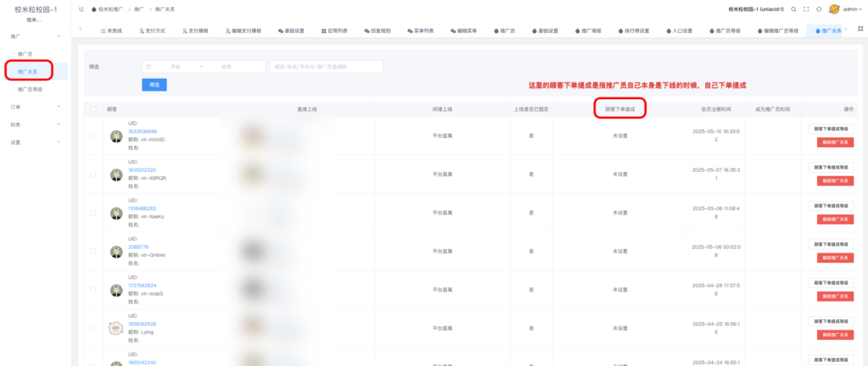
Task: Switch to the 回复规则 tab
Action: click(x=377, y=31)
